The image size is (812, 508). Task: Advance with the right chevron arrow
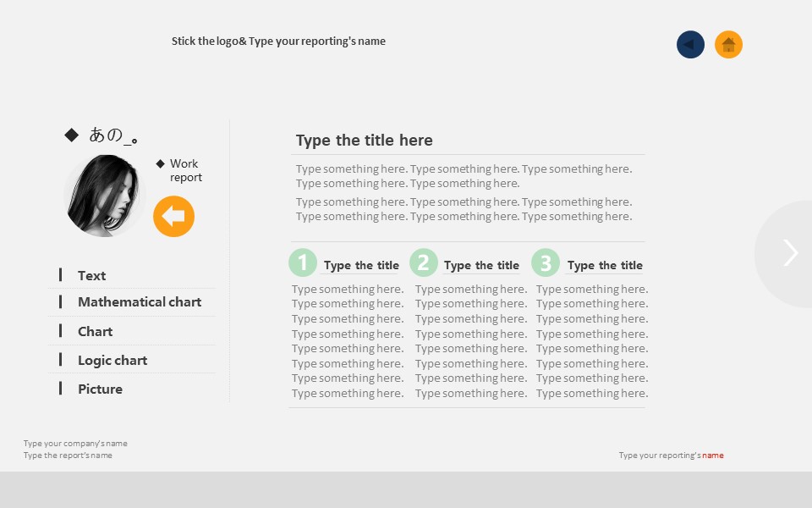pos(790,253)
